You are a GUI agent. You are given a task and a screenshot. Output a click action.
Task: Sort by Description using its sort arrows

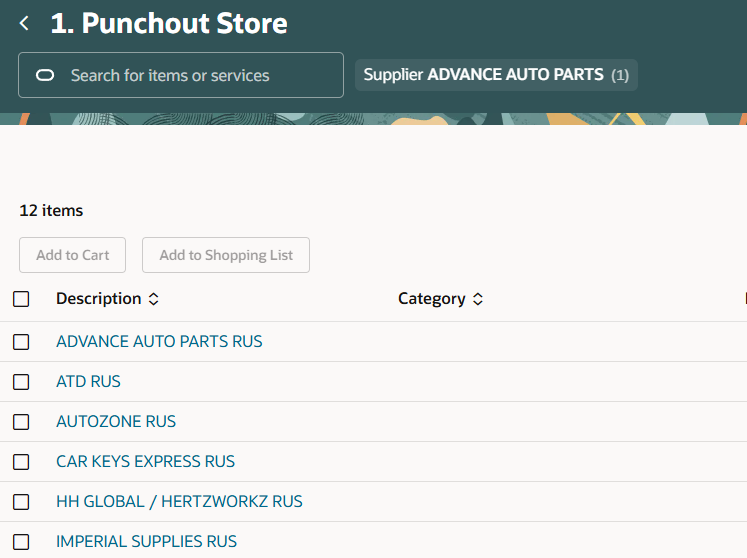pyautogui.click(x=153, y=299)
